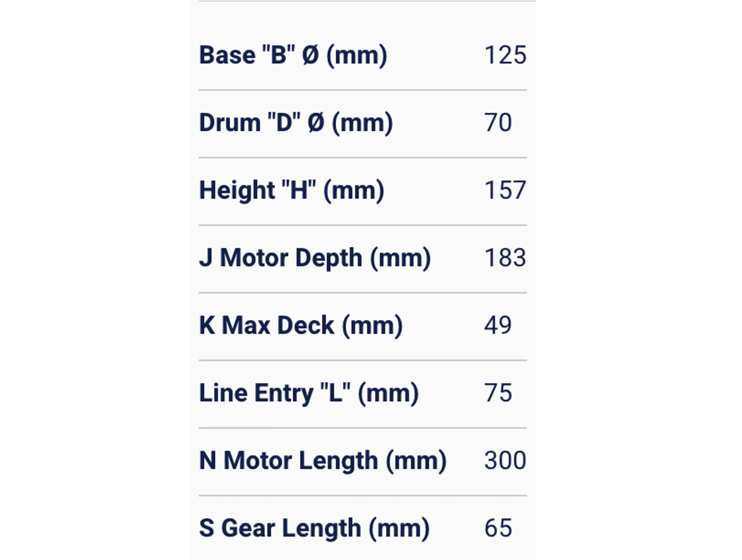Click the K Max Deck (mm) label

pos(301,325)
